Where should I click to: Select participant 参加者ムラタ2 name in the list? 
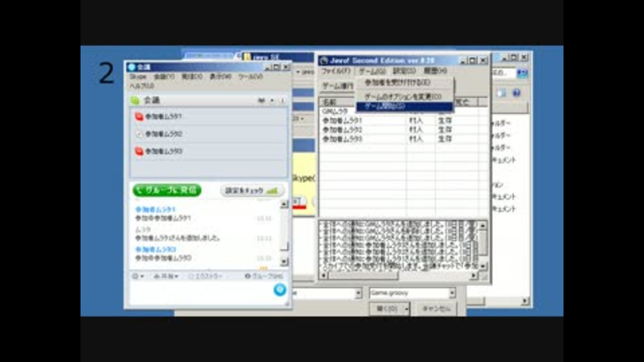[x=164, y=134]
